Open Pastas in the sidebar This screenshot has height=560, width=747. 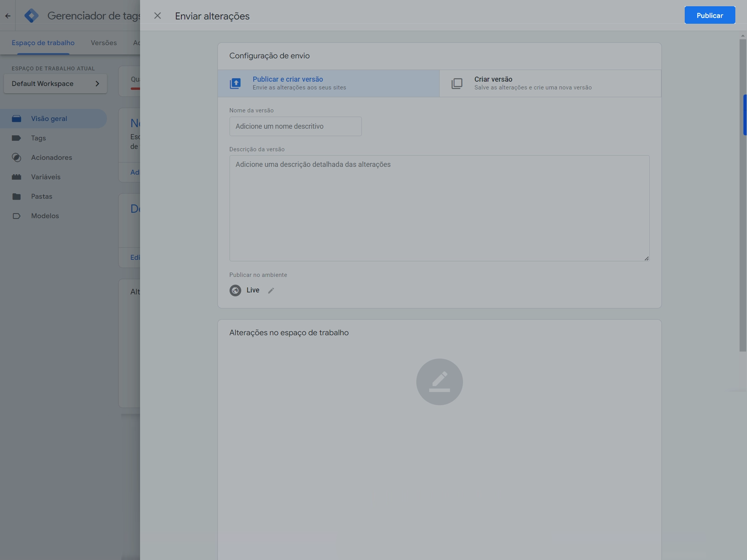(41, 196)
